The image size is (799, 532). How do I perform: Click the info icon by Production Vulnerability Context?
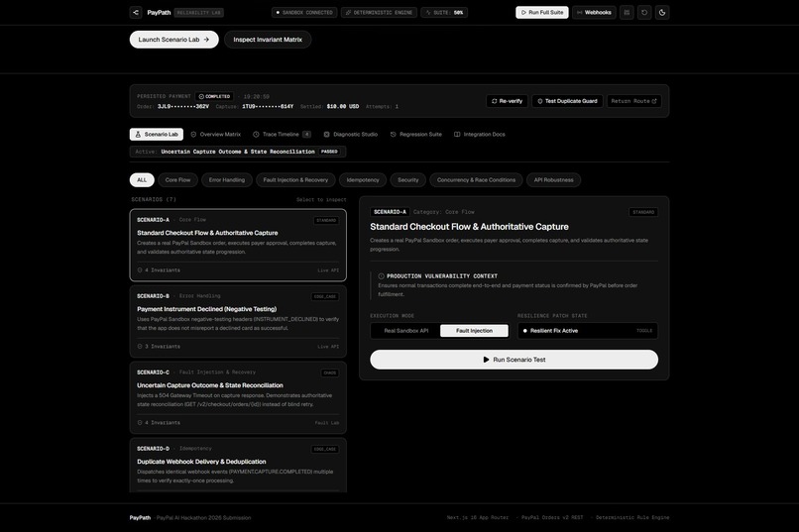coord(381,276)
